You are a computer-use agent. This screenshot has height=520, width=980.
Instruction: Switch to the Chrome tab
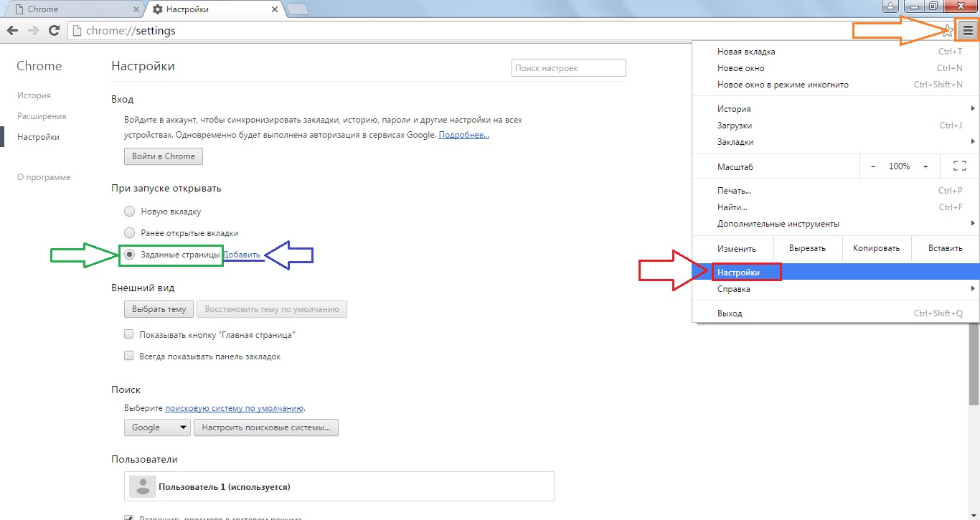tap(72, 10)
